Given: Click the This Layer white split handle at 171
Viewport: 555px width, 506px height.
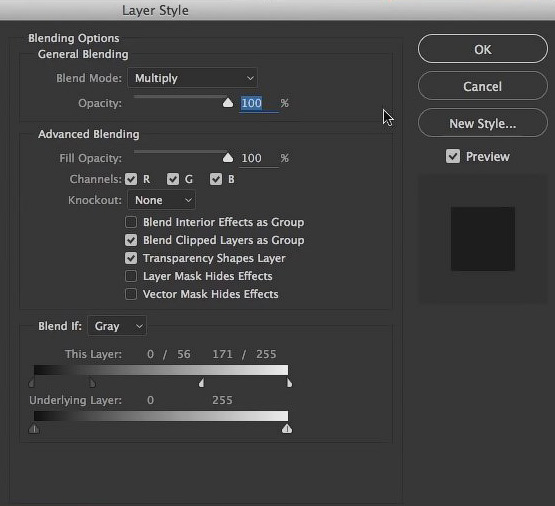Looking at the screenshot, I should pos(201,383).
